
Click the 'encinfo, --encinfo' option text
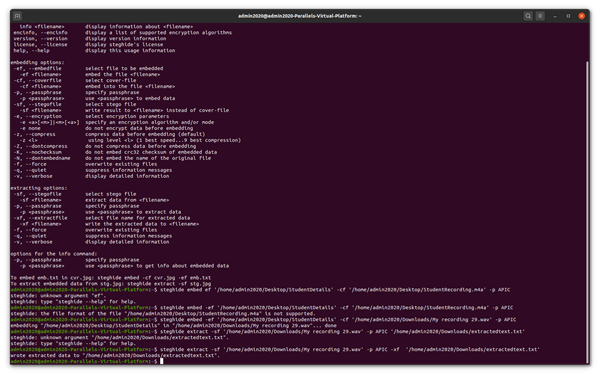(41, 33)
